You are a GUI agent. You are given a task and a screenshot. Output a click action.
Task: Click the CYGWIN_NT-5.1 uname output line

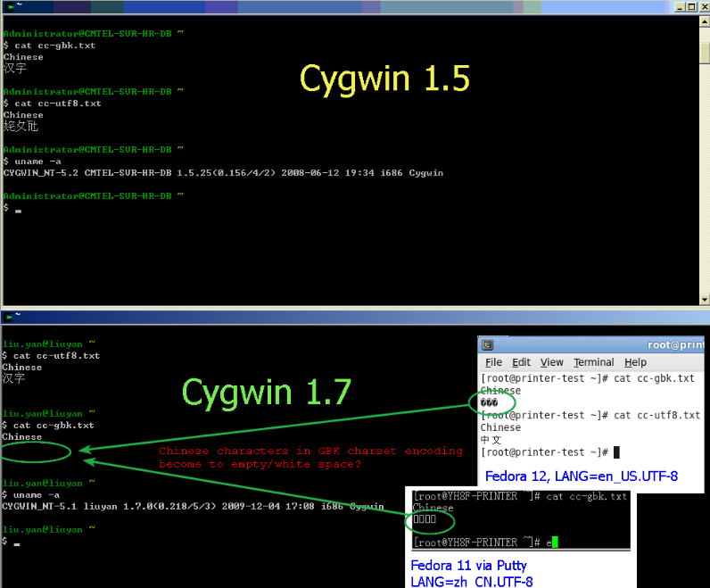coord(193,507)
